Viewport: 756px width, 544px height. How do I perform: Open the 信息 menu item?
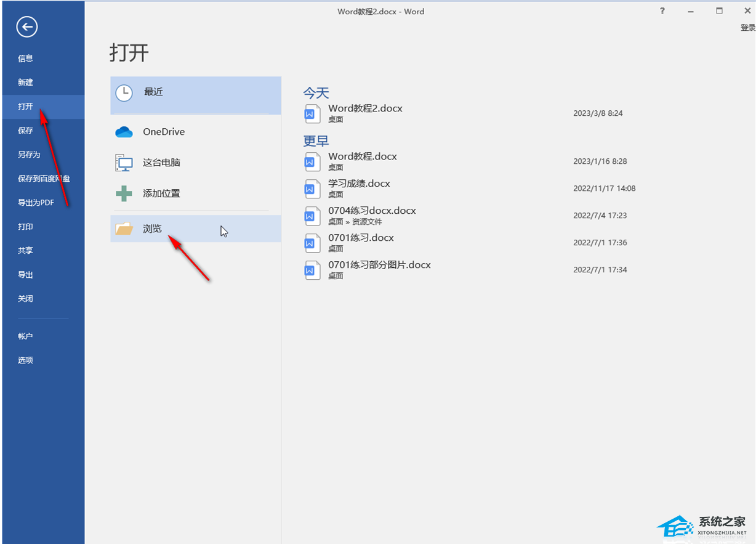(x=25, y=59)
